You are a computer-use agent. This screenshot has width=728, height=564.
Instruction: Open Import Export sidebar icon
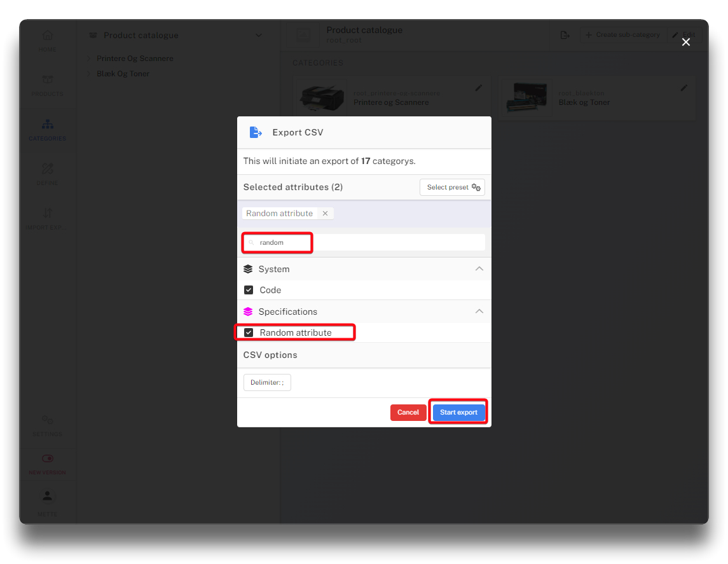(x=48, y=214)
